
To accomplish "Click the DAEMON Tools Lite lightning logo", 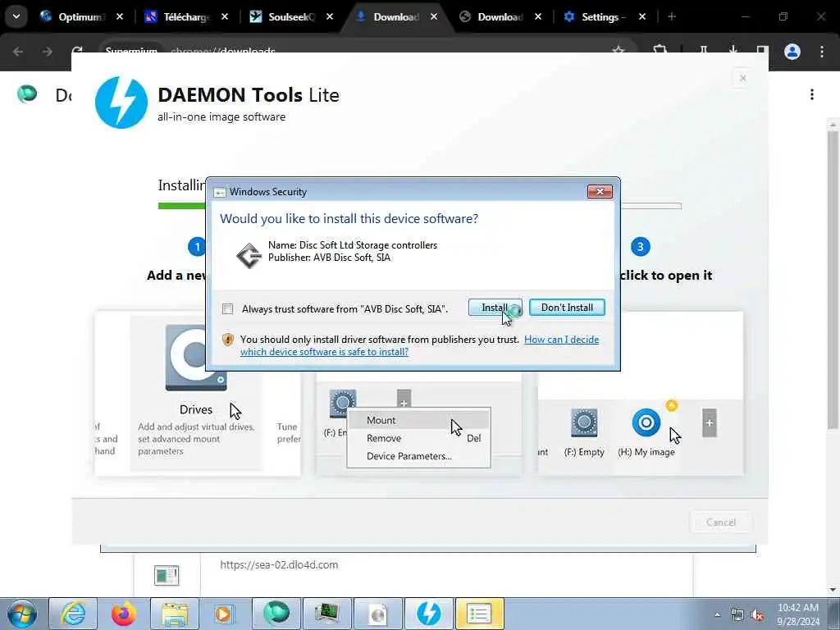I will (121, 103).
